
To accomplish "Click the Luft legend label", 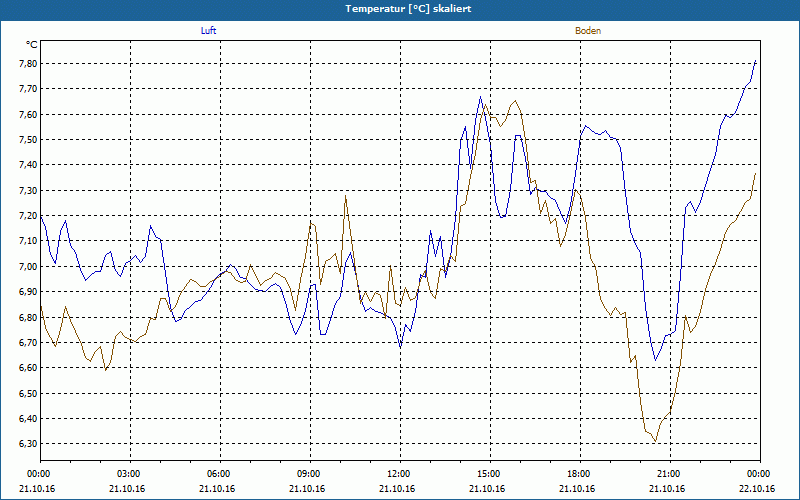I will [208, 31].
